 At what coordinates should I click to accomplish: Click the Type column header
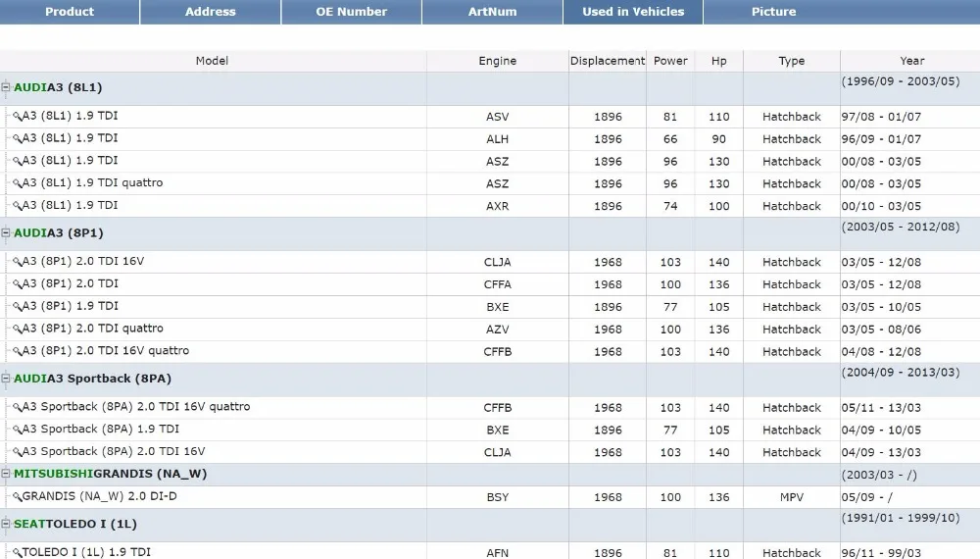pyautogui.click(x=792, y=61)
